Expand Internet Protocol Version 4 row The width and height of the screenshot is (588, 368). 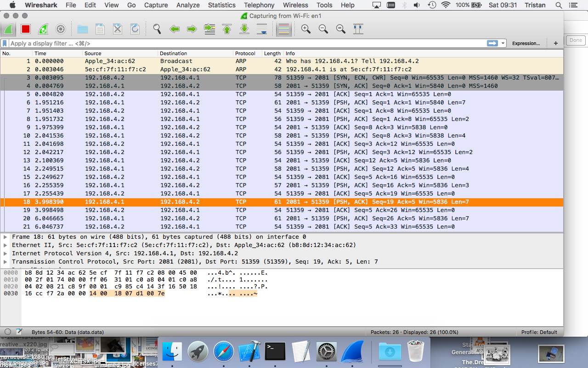[x=6, y=253]
